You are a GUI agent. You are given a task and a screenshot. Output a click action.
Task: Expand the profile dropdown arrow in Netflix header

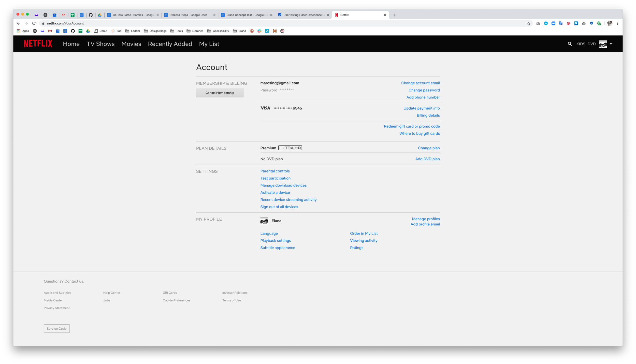click(x=611, y=44)
